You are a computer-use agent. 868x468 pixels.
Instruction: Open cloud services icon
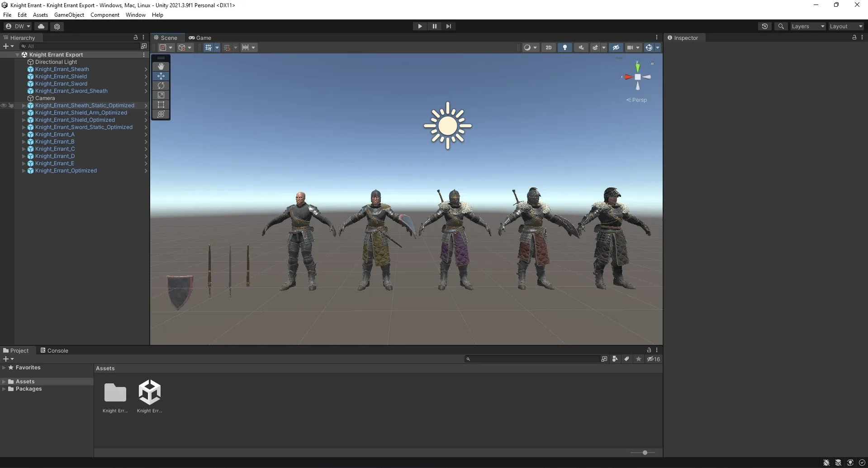pos(41,26)
